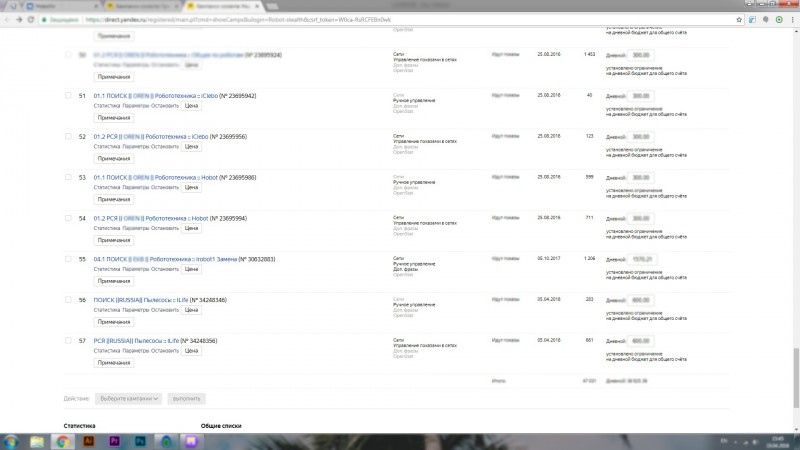The width and height of the screenshot is (800, 450).
Task: Open campaign 01.2 РСЯ Робототехника iClebo
Action: click(x=151, y=137)
